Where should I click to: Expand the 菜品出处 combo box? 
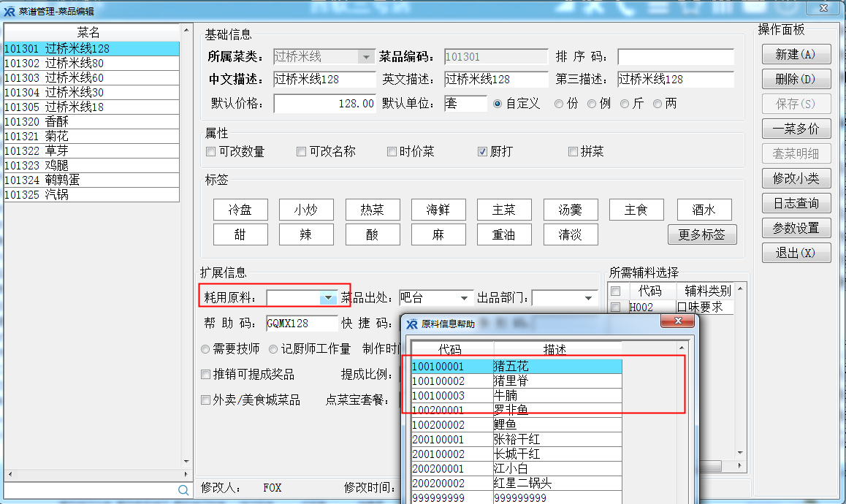click(464, 298)
